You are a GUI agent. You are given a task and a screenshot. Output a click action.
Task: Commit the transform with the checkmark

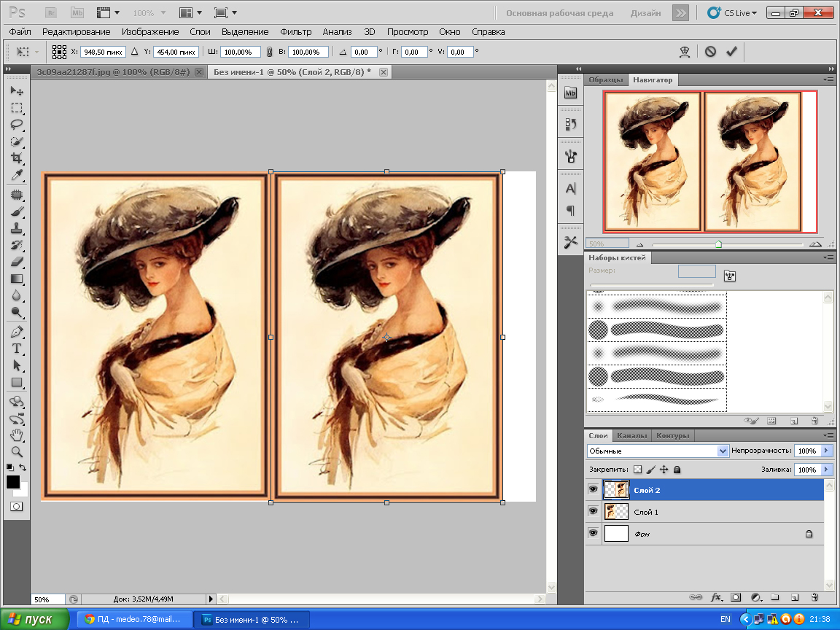[x=731, y=52]
